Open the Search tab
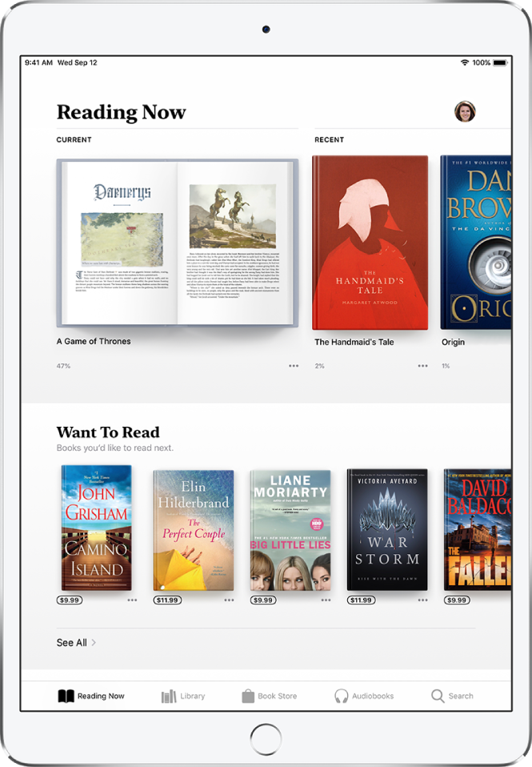532x767 pixels. 452,696
